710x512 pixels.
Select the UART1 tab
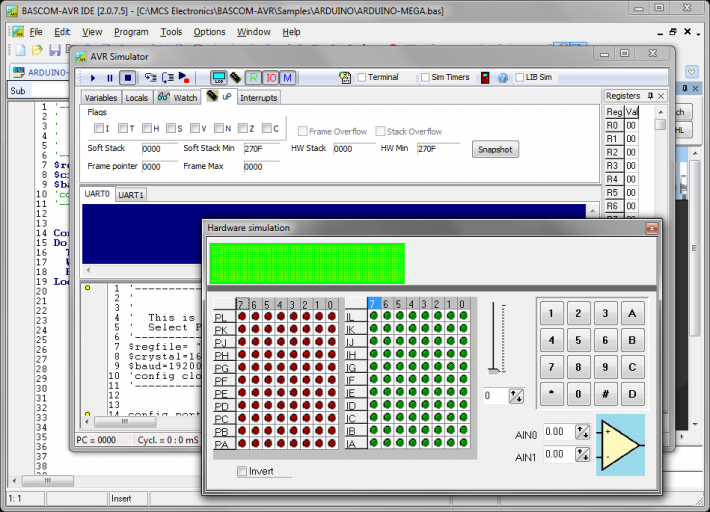(x=131, y=195)
